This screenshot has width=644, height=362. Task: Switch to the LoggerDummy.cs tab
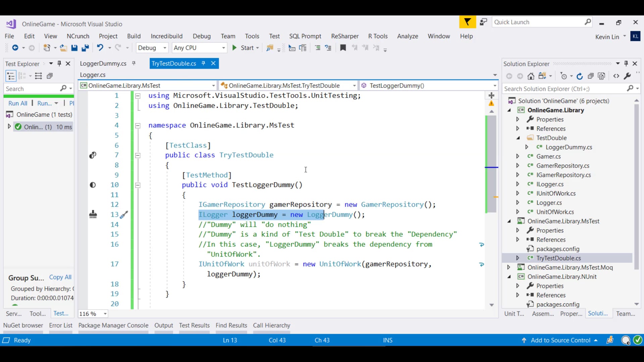pos(103,64)
